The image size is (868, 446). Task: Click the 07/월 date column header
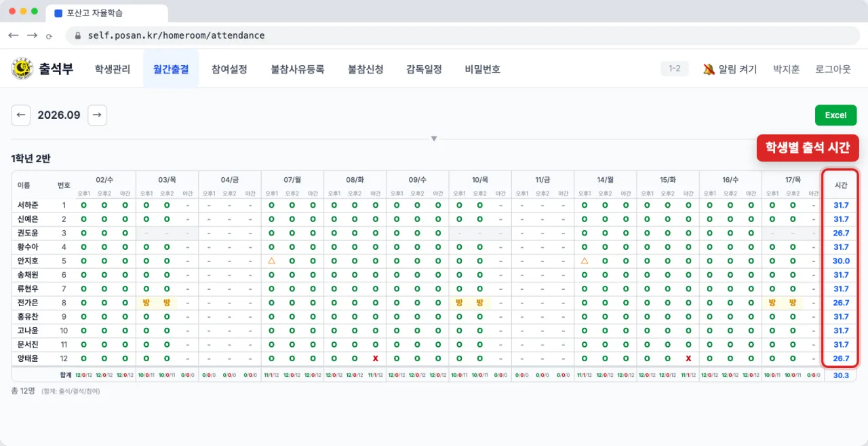tap(292, 180)
